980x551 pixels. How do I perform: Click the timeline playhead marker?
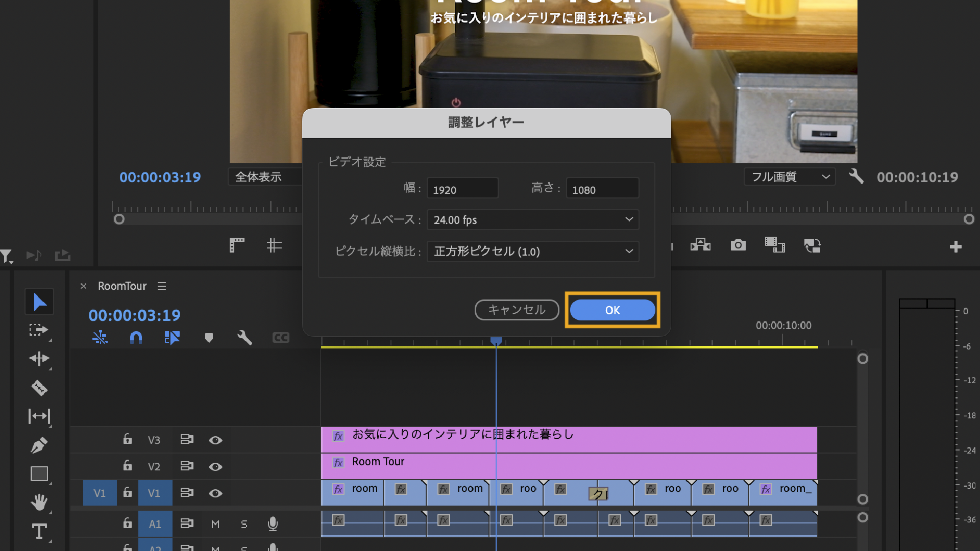pos(496,340)
